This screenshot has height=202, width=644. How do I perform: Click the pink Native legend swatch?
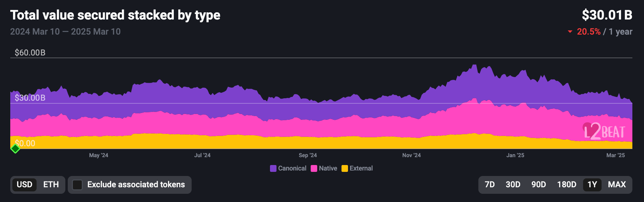coord(314,168)
